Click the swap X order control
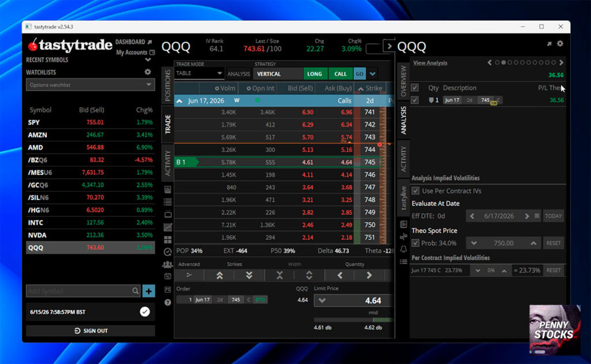Screen dimensions: 591x364 pos(279,275)
